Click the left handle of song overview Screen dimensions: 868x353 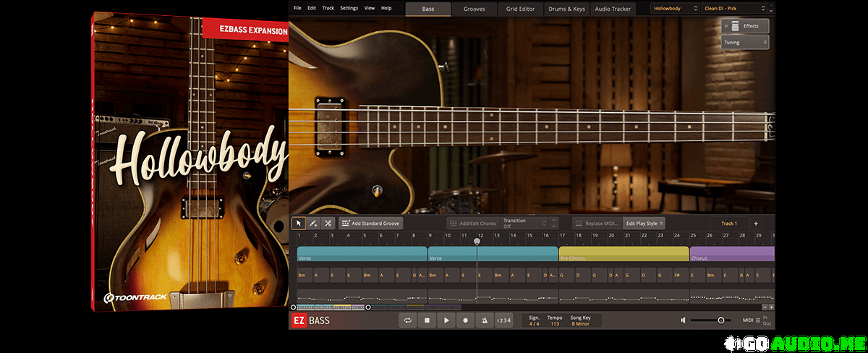293,307
